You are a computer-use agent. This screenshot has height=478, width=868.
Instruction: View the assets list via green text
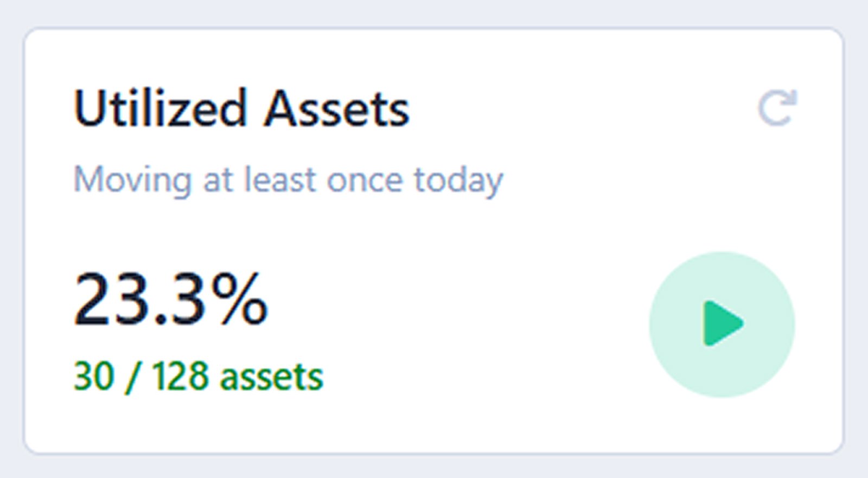tap(198, 373)
